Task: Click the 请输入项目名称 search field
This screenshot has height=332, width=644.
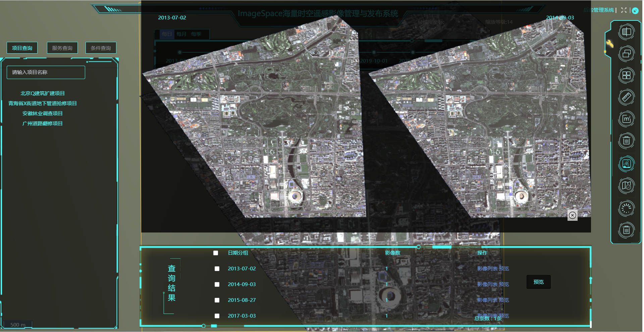Action: click(46, 72)
